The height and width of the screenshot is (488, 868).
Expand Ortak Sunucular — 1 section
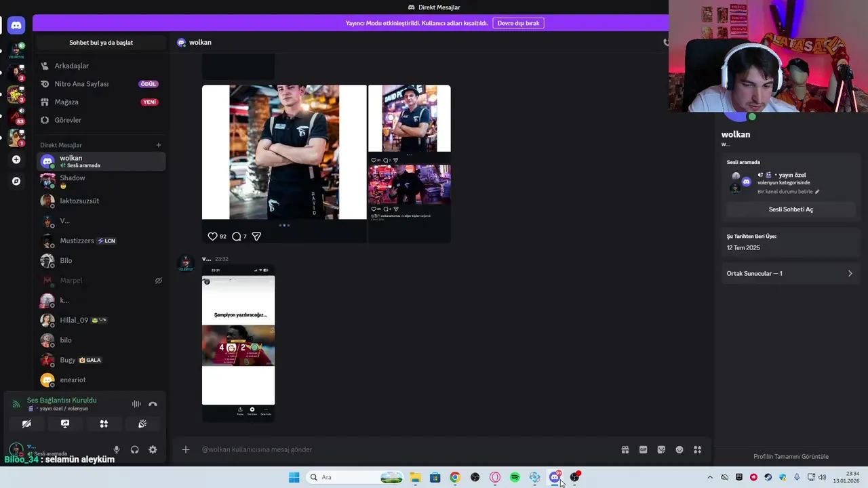[x=791, y=273]
